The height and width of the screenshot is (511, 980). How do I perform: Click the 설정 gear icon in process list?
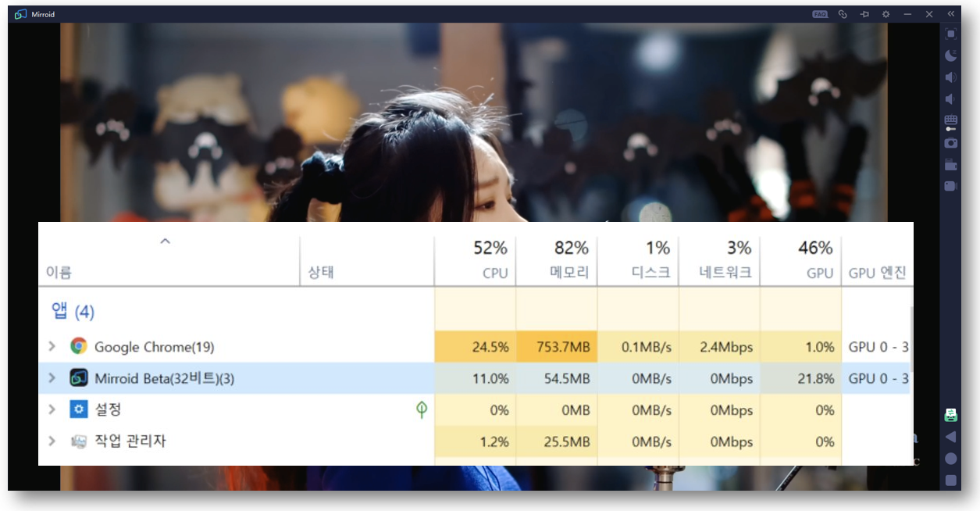[x=78, y=409]
